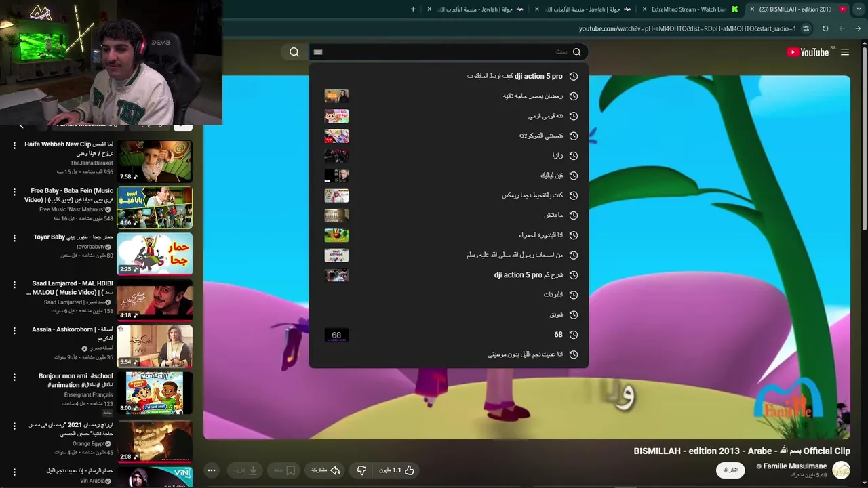The width and height of the screenshot is (868, 488).
Task: Subscribe to Famille Musulmane (اشتراك)
Action: coord(730,470)
